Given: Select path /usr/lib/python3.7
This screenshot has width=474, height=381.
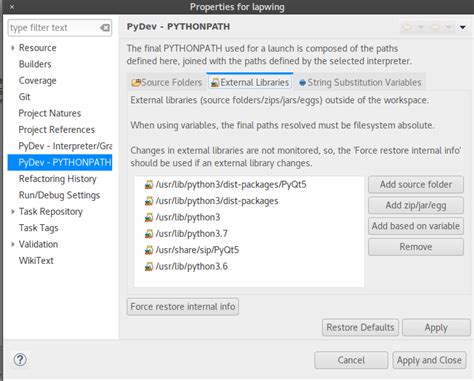Looking at the screenshot, I should [x=192, y=234].
